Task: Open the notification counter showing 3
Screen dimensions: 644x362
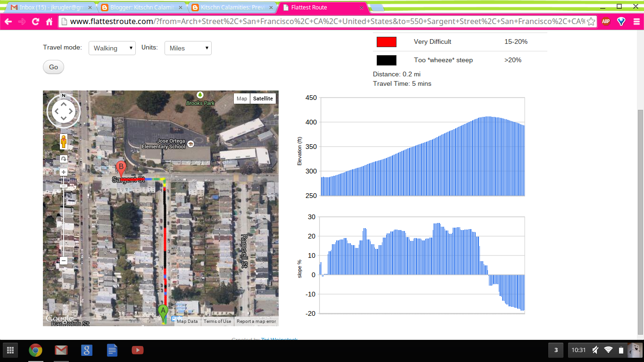Action: pyautogui.click(x=556, y=350)
